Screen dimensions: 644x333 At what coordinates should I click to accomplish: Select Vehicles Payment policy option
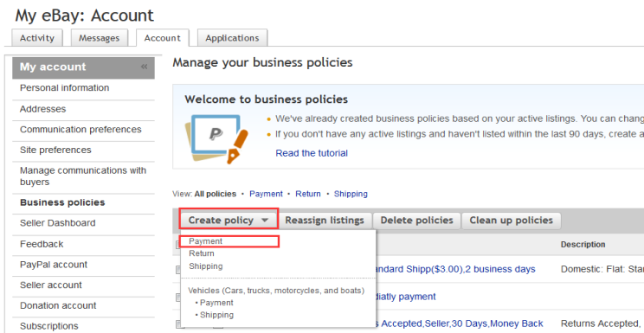pos(216,303)
